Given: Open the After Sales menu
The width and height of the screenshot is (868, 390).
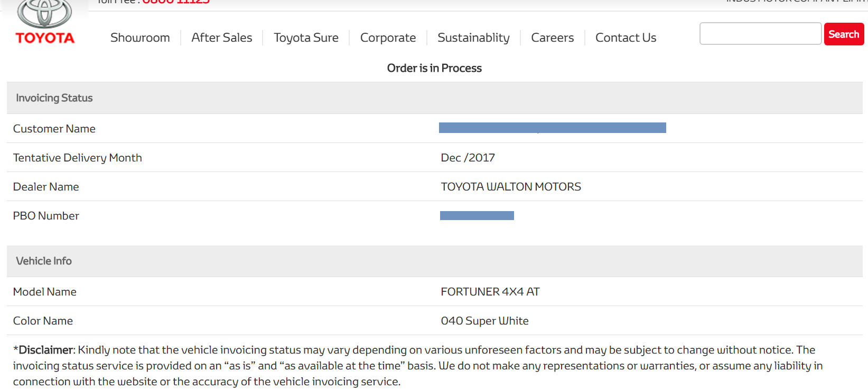Looking at the screenshot, I should (222, 38).
